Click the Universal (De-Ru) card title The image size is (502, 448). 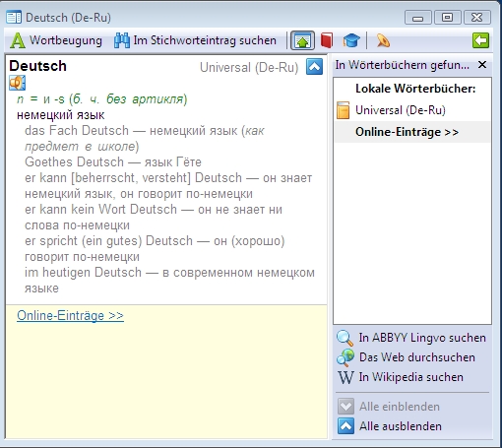coord(249,67)
